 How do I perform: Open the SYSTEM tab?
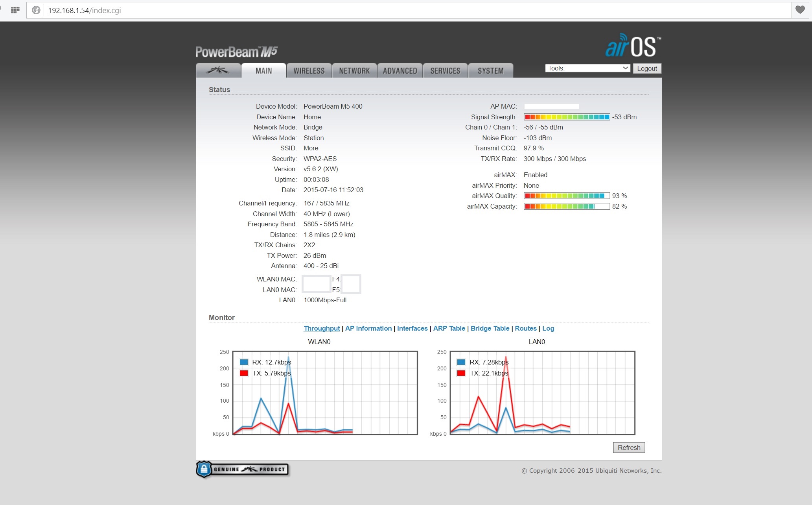click(x=490, y=71)
